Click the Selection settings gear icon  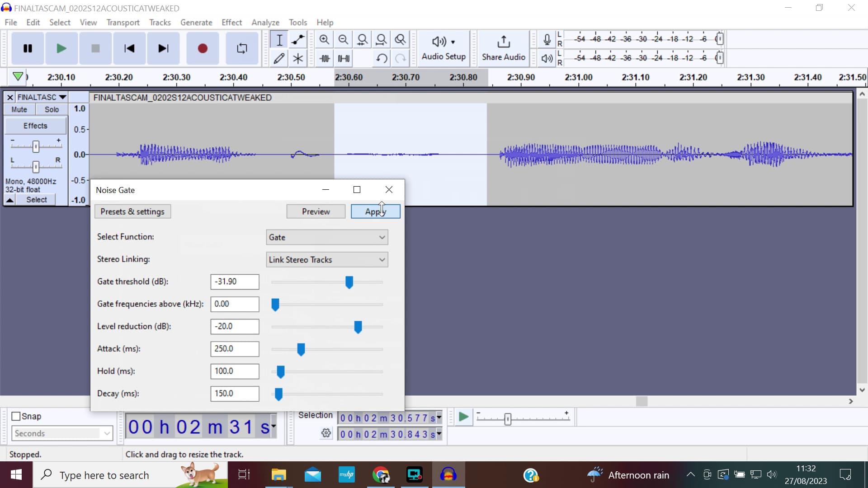point(326,433)
